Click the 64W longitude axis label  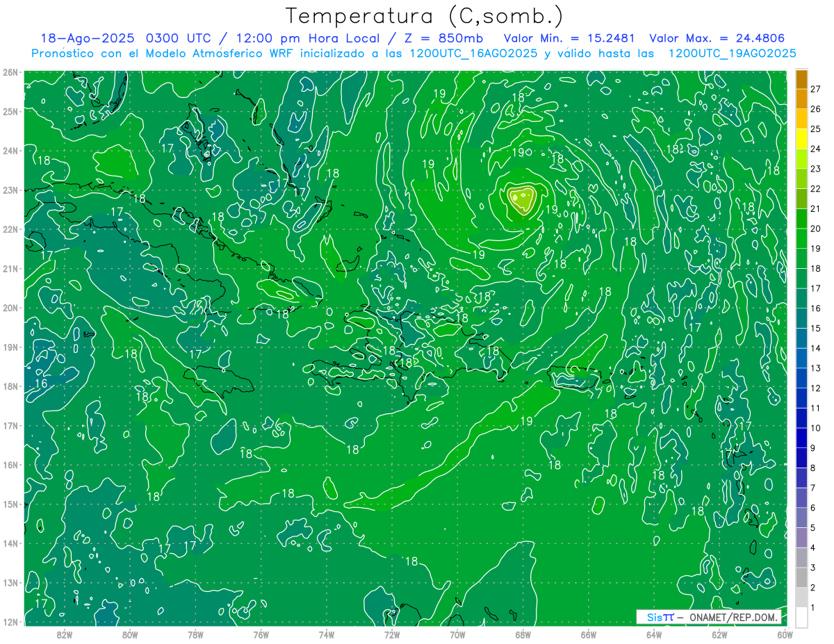tap(654, 634)
